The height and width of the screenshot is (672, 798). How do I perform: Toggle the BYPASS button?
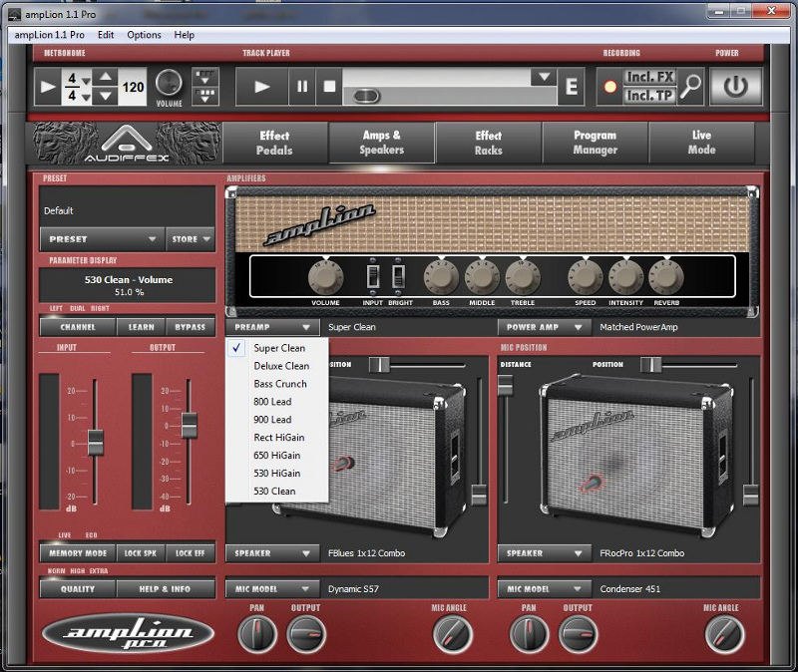[x=190, y=327]
